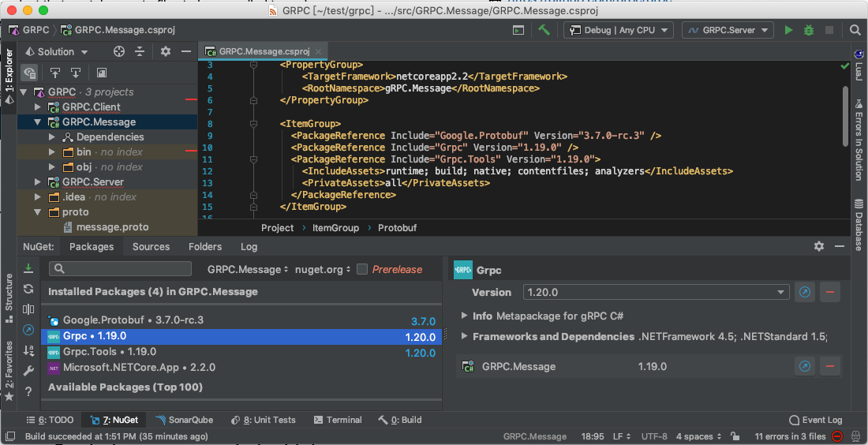Select Grpc.Tools package row
Viewport: 868px width, 445px height.
pos(241,351)
